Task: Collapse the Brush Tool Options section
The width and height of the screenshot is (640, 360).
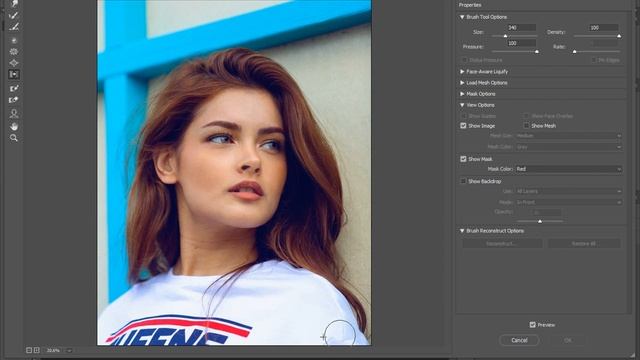Action: tap(462, 17)
